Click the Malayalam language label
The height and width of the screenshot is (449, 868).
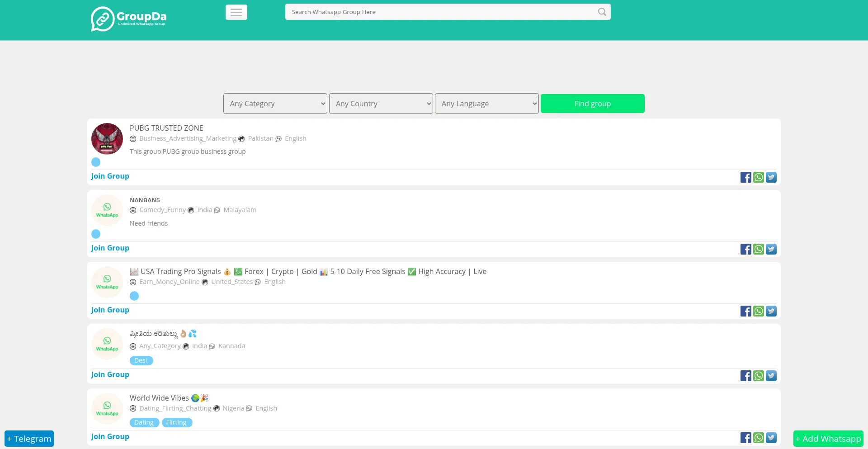coord(240,210)
